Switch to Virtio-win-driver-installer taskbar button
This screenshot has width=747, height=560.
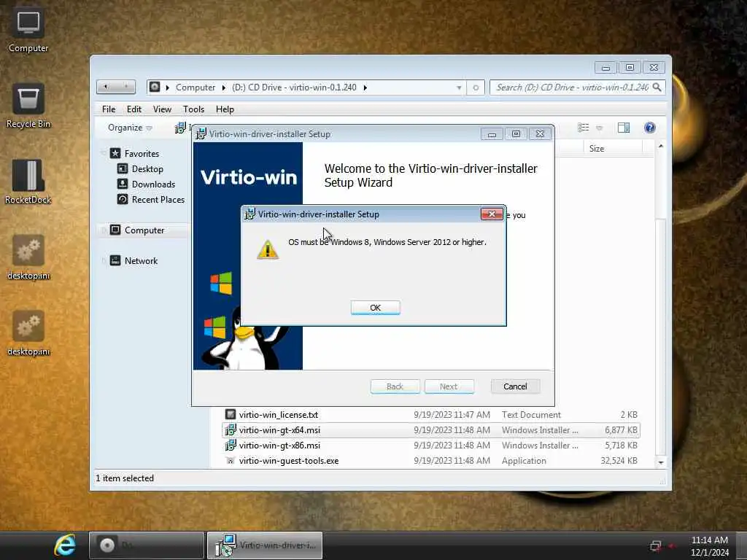(265, 545)
